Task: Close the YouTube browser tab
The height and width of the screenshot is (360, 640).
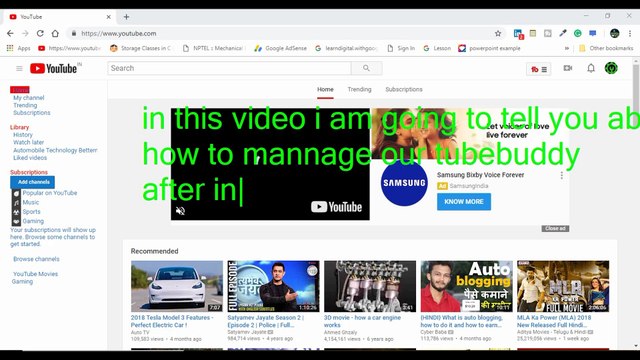Action: [x=109, y=17]
